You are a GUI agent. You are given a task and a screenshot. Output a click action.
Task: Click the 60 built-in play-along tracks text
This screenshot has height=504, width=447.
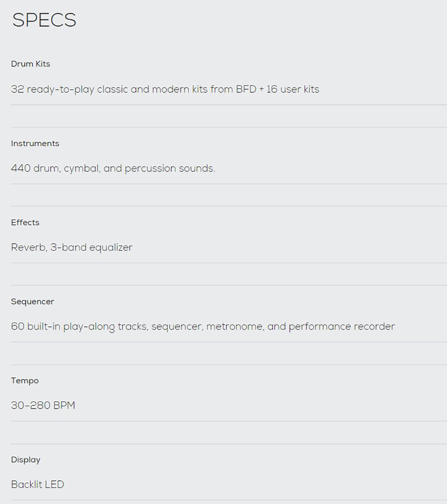coord(203,326)
